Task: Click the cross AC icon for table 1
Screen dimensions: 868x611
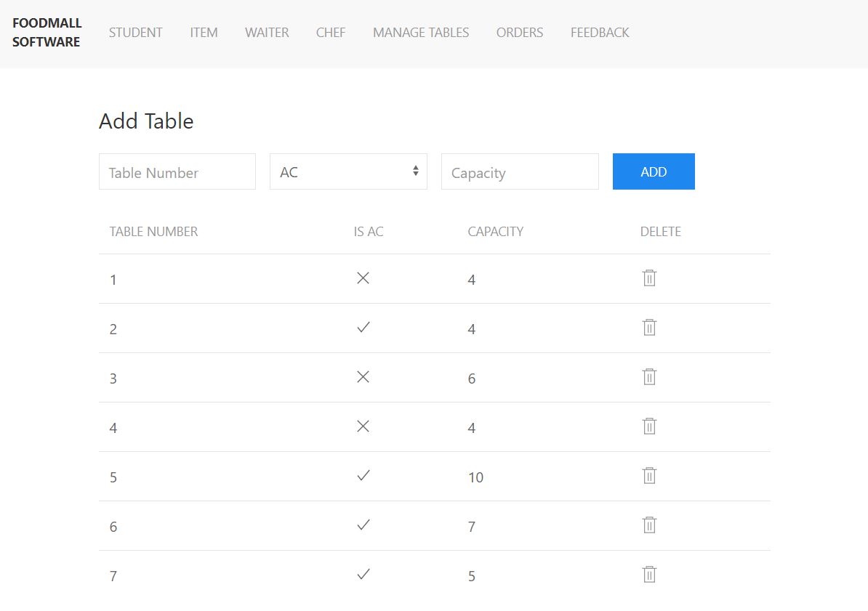Action: click(363, 278)
